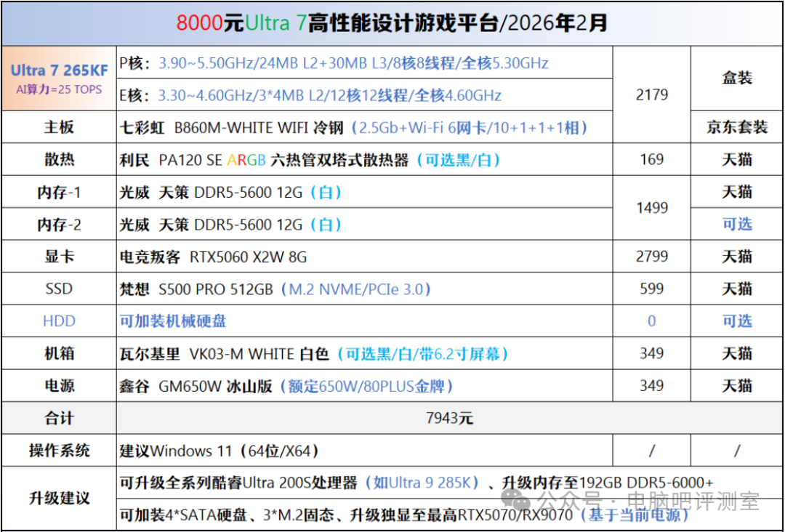785x532 pixels.
Task: Click the 天猫 link in the 散热 row
Action: point(738,160)
